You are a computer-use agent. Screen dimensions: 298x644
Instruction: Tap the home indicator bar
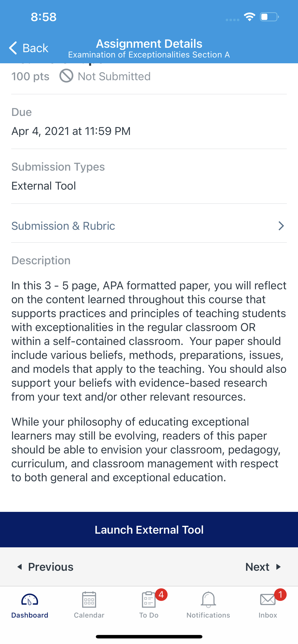(x=149, y=637)
